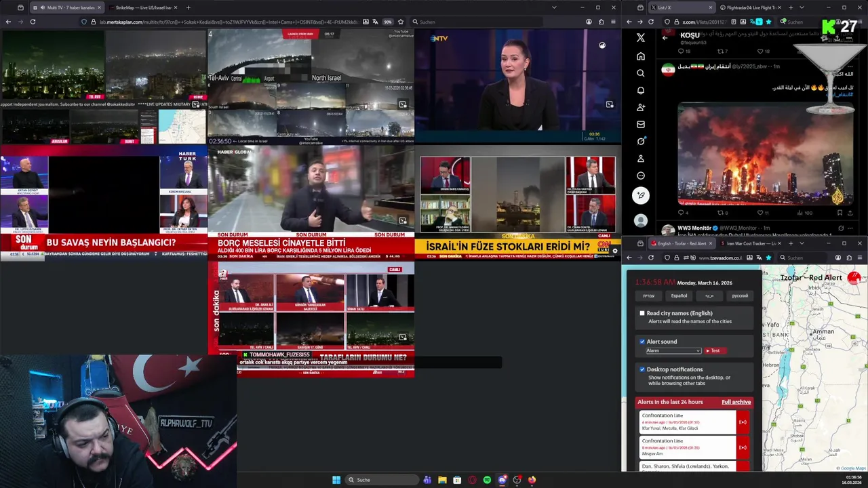Viewport: 868px width, 488px height.
Task: Play alert sound icon for Misgav Am alert
Action: (x=743, y=447)
